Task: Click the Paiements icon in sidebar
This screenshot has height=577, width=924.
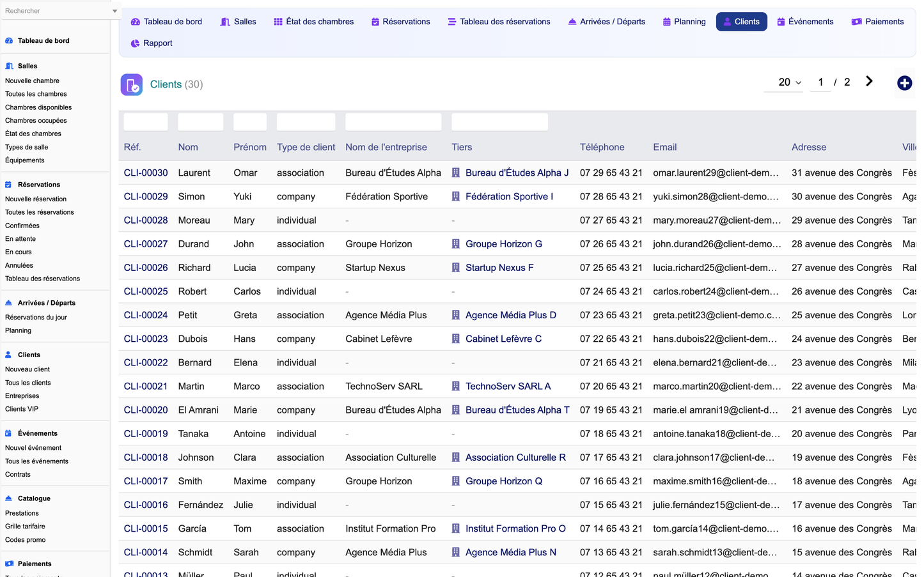Action: pos(9,564)
